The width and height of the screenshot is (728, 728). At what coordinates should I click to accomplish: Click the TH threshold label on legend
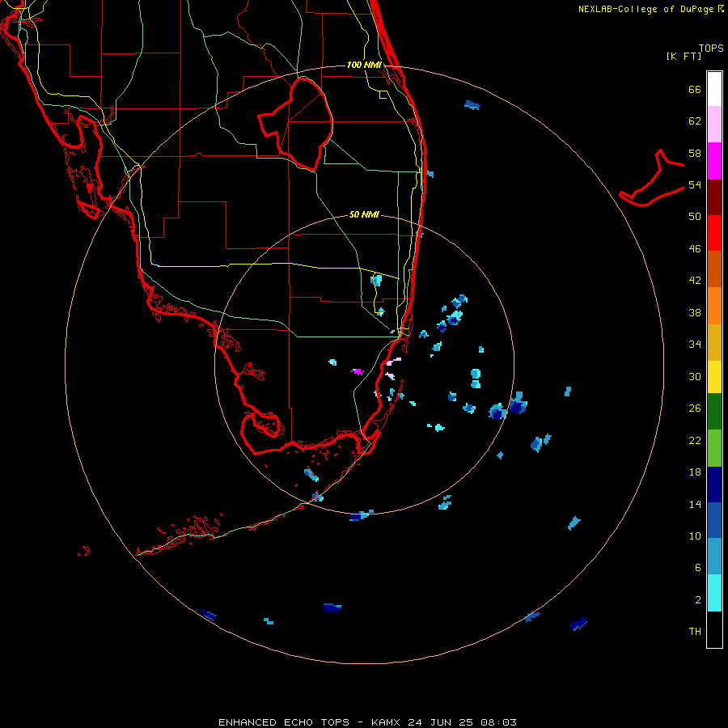(695, 631)
